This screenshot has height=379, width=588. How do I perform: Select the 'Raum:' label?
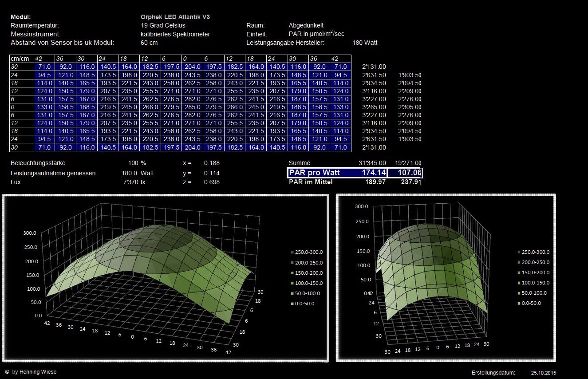[x=256, y=26]
